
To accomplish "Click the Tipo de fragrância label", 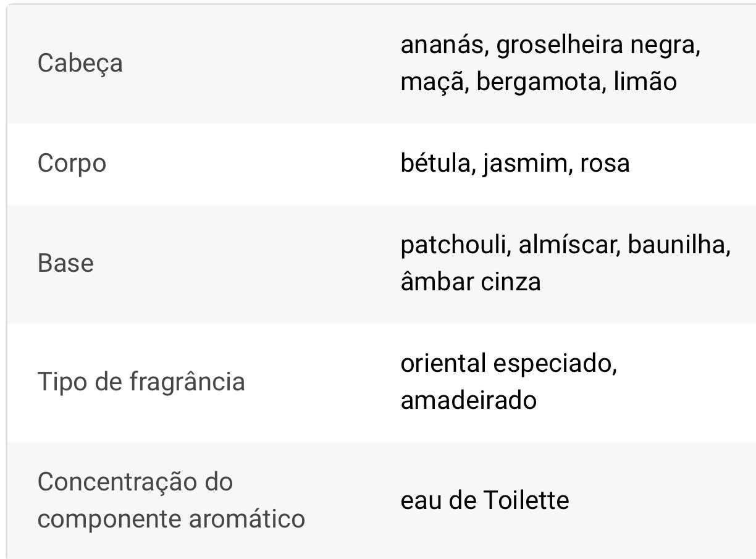I will point(141,382).
